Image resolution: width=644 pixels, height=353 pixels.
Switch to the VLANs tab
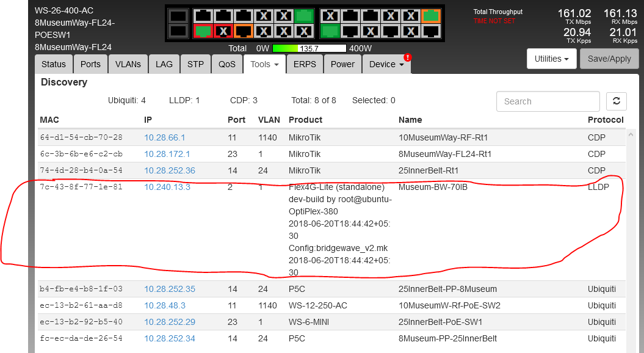click(128, 64)
